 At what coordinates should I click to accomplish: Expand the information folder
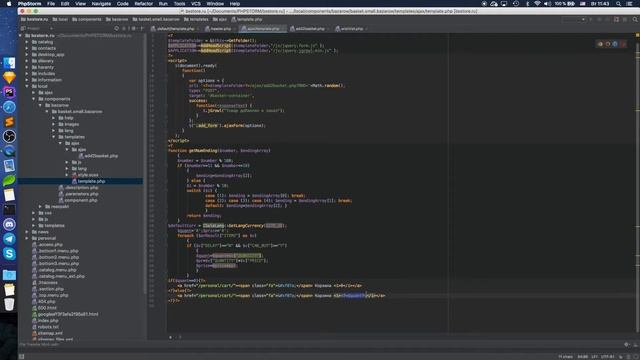pos(27,80)
